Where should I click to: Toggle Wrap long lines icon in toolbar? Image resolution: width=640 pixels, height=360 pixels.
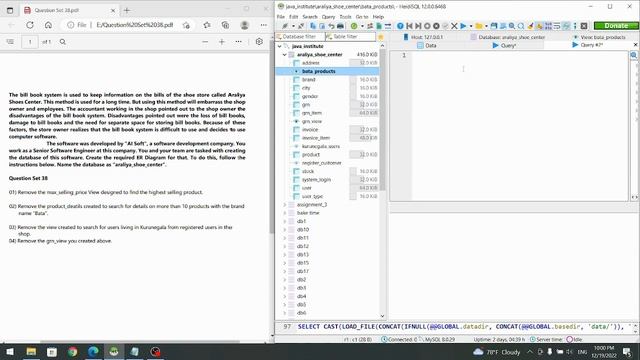[x=557, y=26]
